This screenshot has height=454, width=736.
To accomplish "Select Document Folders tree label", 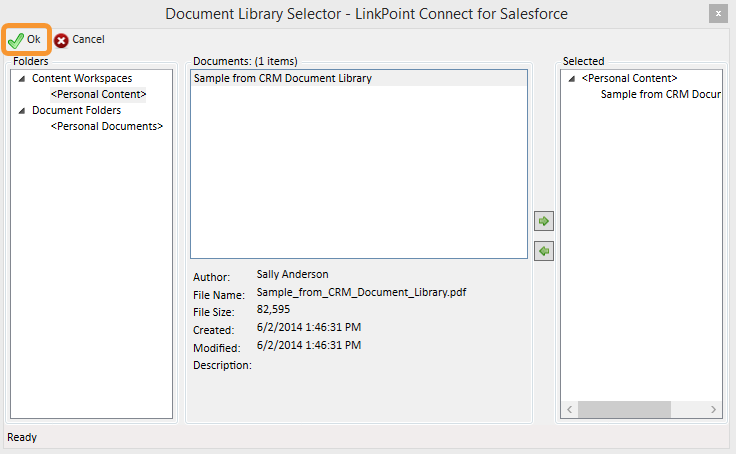I will pyautogui.click(x=76, y=110).
